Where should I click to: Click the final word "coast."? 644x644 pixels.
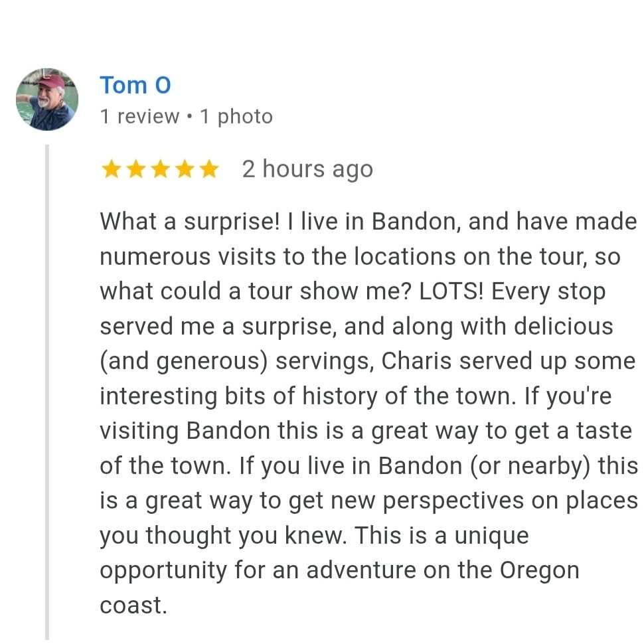pyautogui.click(x=133, y=605)
